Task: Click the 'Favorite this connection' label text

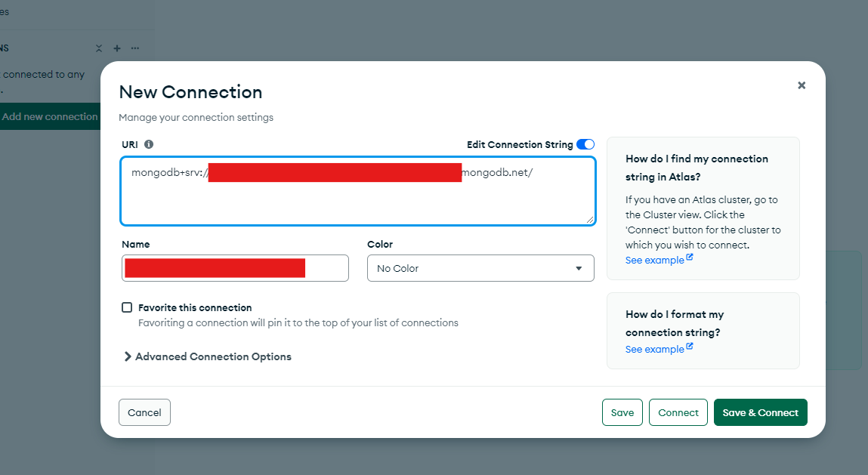Action: coord(195,307)
